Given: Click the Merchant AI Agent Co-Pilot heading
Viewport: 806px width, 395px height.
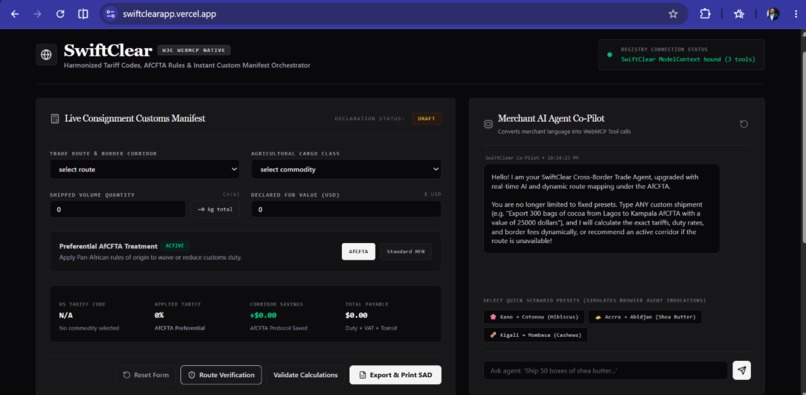Looking at the screenshot, I should [551, 119].
